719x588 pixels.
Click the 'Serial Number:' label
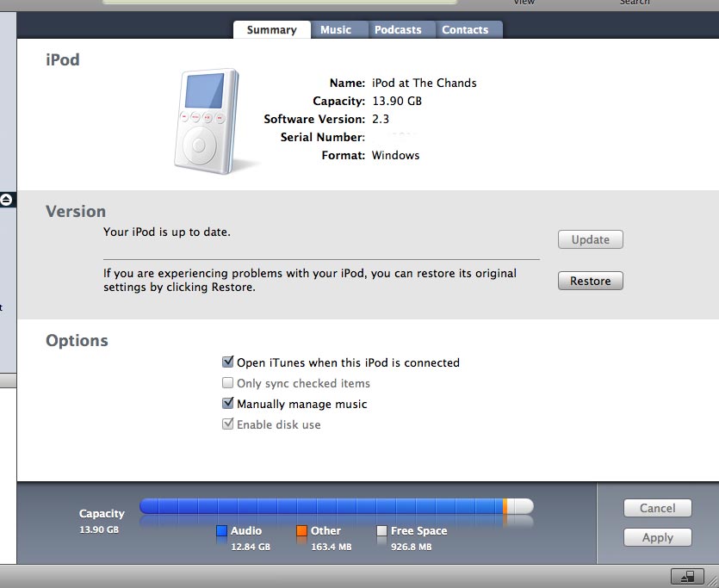coord(322,137)
